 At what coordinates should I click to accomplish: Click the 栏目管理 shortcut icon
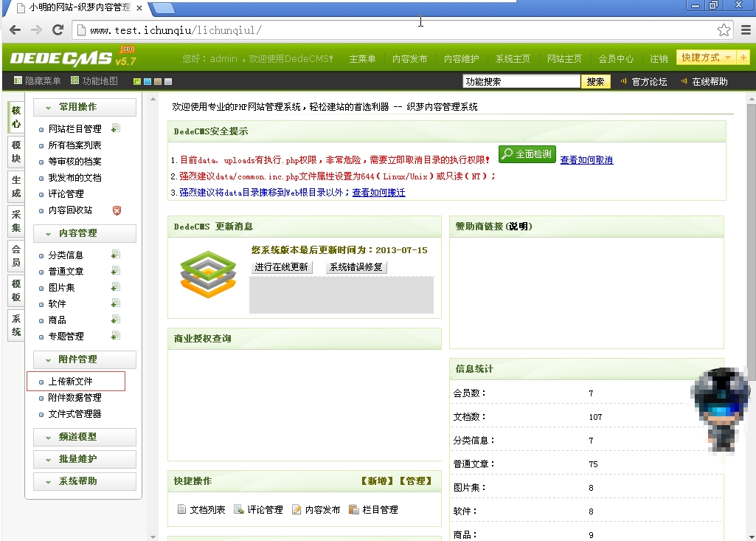354,509
